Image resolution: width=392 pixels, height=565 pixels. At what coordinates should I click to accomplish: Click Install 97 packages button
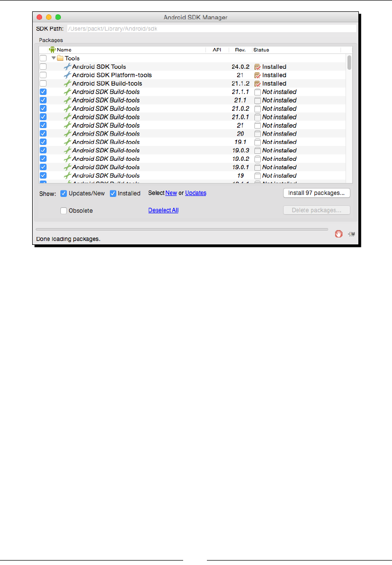click(x=317, y=193)
